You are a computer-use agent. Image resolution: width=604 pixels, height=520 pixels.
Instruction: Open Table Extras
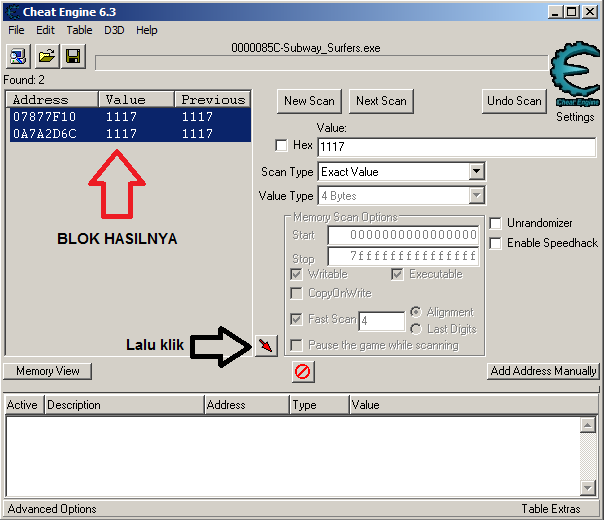551,509
